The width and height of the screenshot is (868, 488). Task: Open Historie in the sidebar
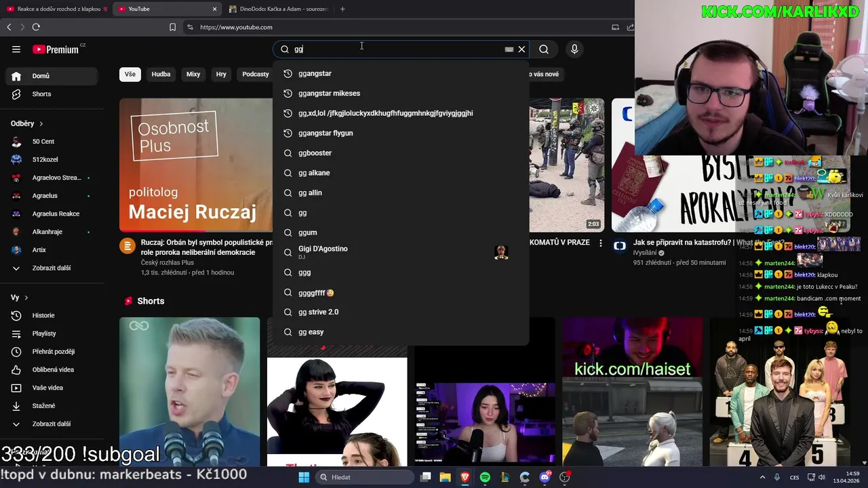click(52, 315)
